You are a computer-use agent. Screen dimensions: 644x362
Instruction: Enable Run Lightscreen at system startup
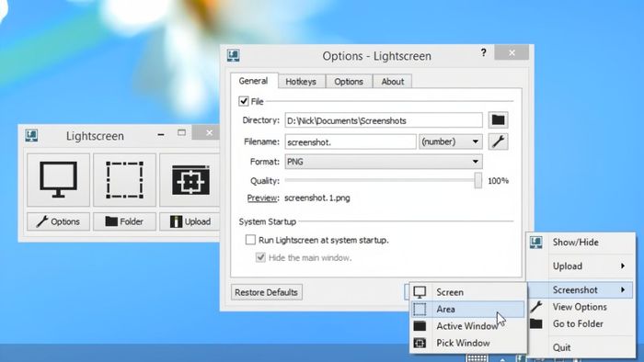point(250,240)
